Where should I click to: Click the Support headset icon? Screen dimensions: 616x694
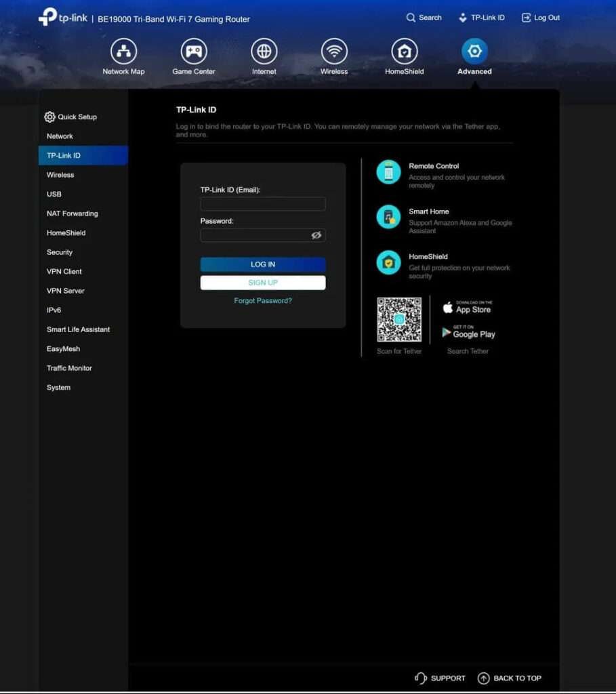pos(420,678)
